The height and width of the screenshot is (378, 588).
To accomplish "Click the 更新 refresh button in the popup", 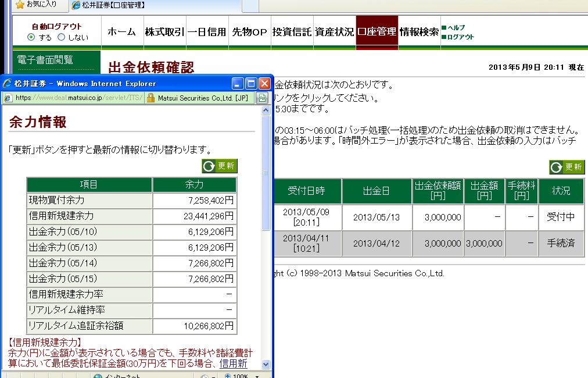I will click(220, 166).
